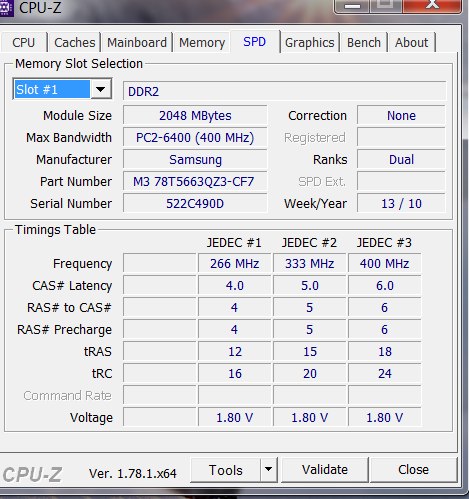469x499 pixels.
Task: Click the CPU-Z app icon in title bar
Action: (6, 8)
